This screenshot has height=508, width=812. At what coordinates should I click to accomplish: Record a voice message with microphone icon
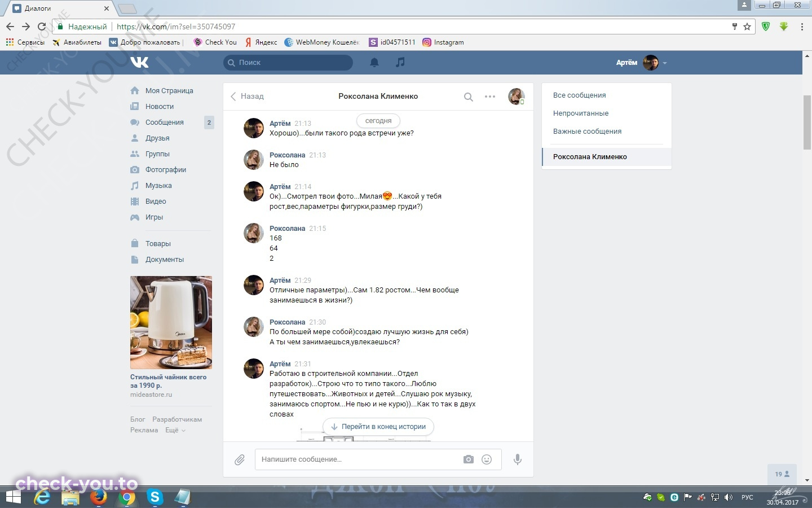518,459
